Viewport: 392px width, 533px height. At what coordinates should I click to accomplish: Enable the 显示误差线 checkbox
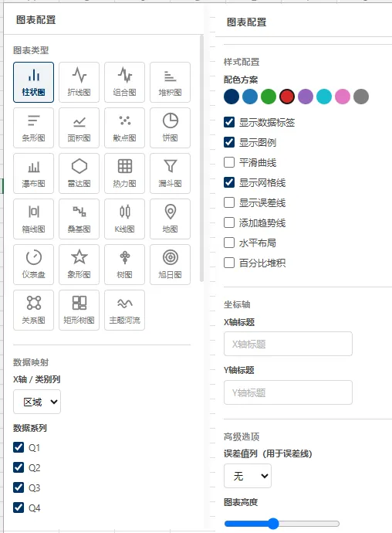[x=229, y=202]
